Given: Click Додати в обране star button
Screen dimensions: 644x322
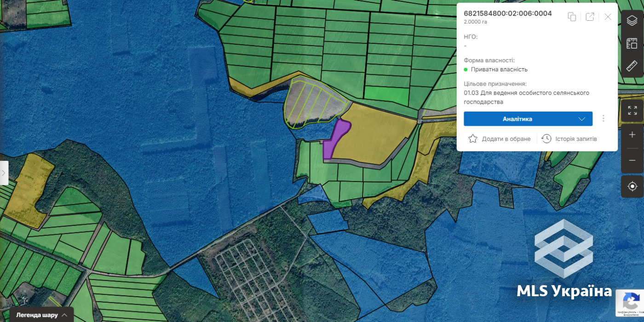Looking at the screenshot, I should tap(500, 139).
